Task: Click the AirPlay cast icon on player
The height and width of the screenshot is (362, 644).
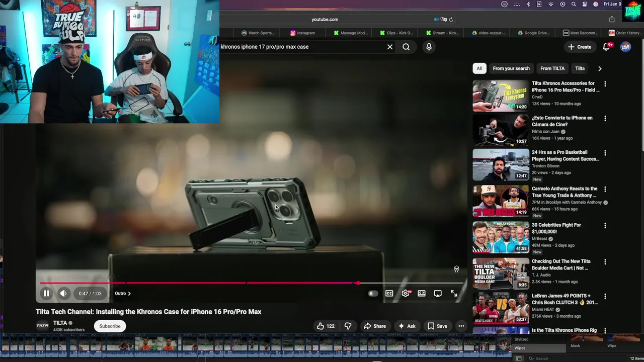Action: (x=438, y=293)
